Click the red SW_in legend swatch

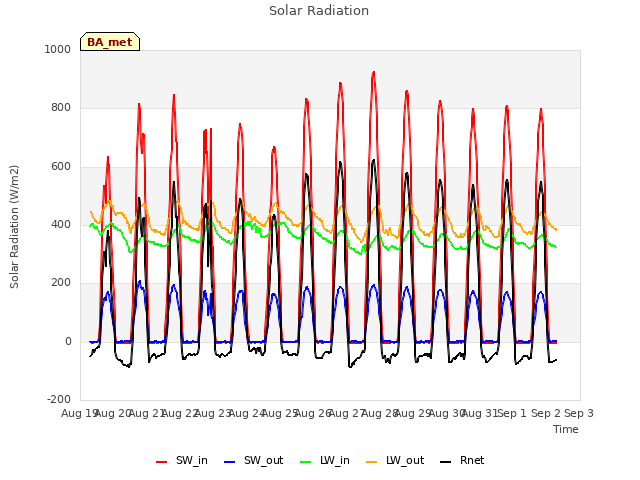(162, 462)
